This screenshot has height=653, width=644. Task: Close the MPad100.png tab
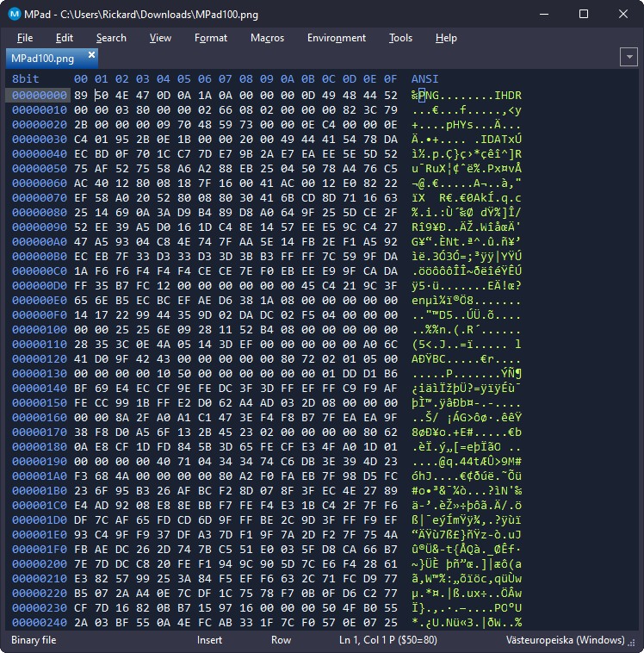91,55
